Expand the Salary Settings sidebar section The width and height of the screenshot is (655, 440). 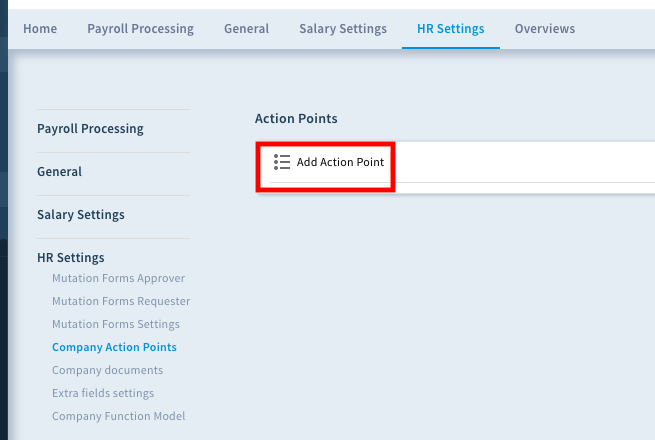[81, 214]
